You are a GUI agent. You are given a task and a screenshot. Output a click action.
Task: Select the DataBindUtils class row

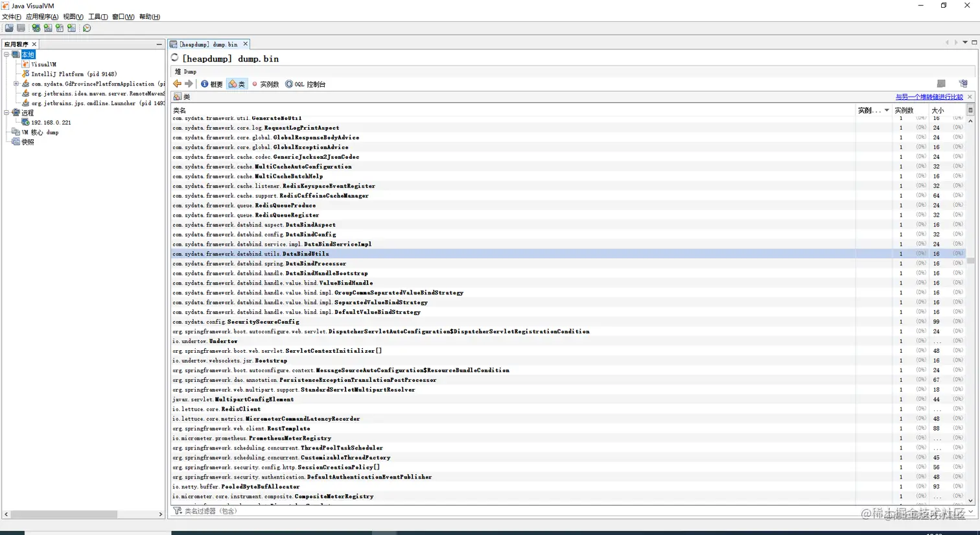click(568, 254)
